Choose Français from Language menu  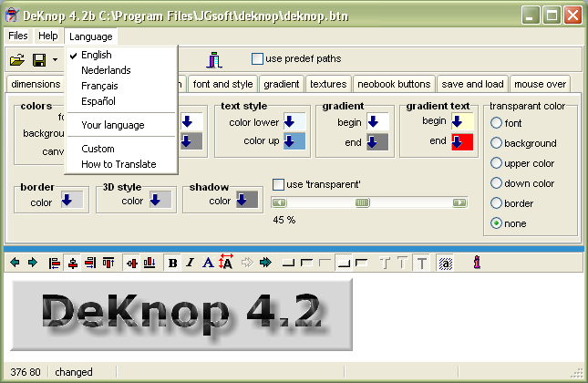tap(120, 86)
